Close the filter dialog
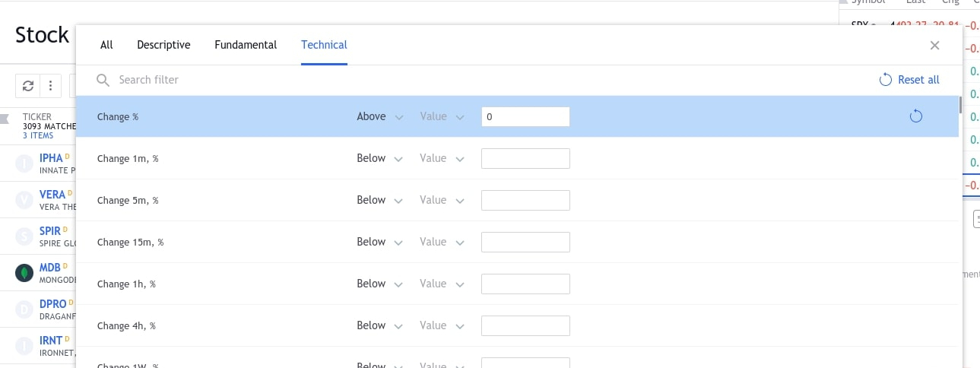 (934, 46)
